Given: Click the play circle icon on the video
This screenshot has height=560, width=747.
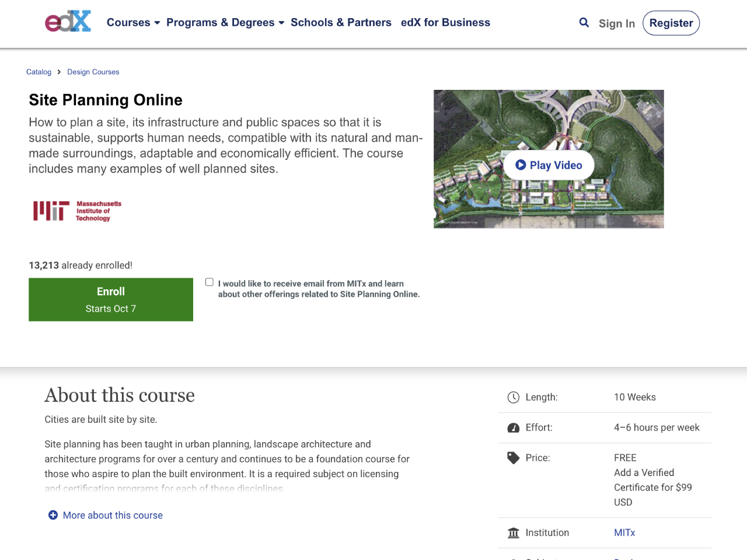Looking at the screenshot, I should tap(521, 165).
